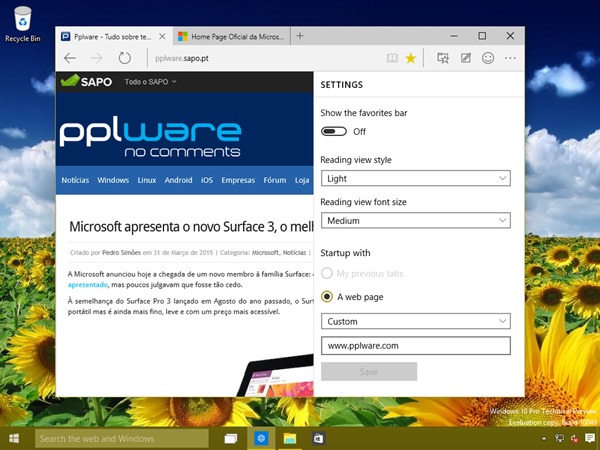Click the network tray icon
This screenshot has width=600, height=450.
click(559, 439)
